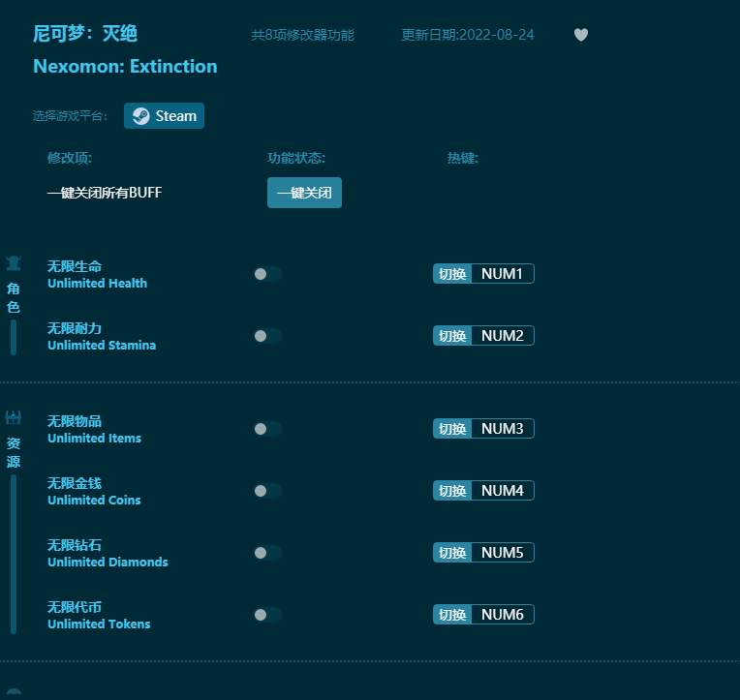Click the Unlimited Diamonds label
The height and width of the screenshot is (700, 740).
(108, 562)
